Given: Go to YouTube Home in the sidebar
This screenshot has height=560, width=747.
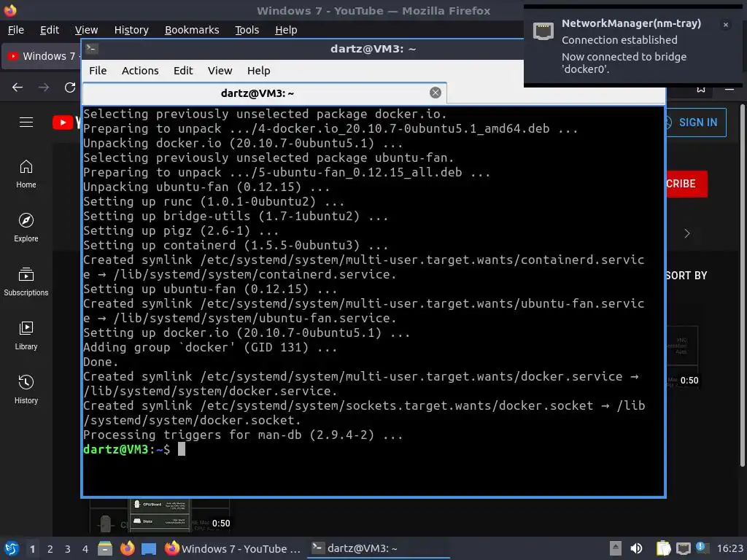Looking at the screenshot, I should (x=26, y=174).
